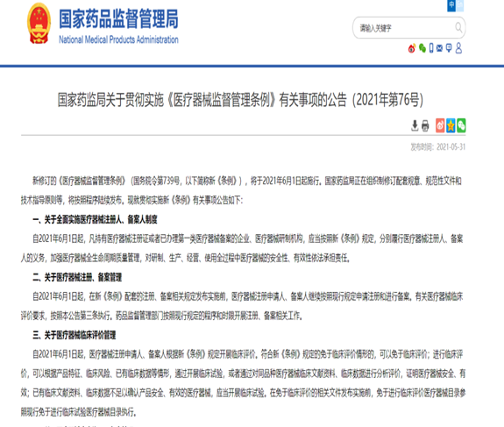This screenshot has height=427, width=504.
Task: Click the magnifying glass search icon
Action: pos(458,28)
